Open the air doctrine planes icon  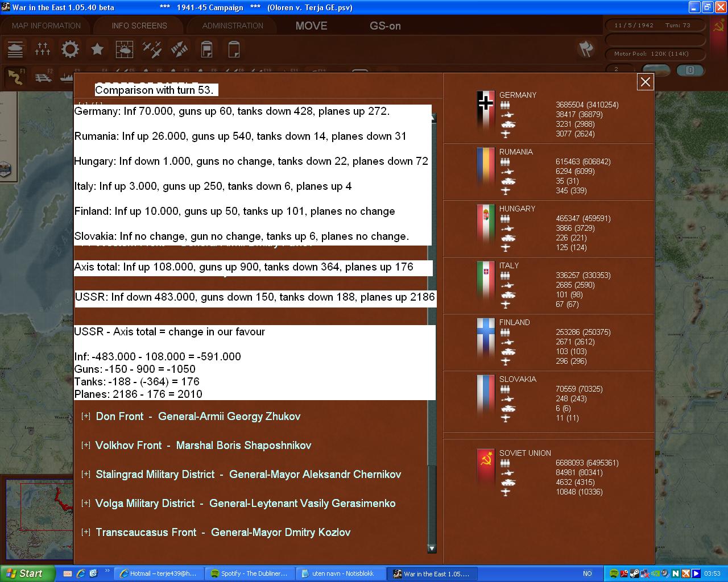coord(152,49)
